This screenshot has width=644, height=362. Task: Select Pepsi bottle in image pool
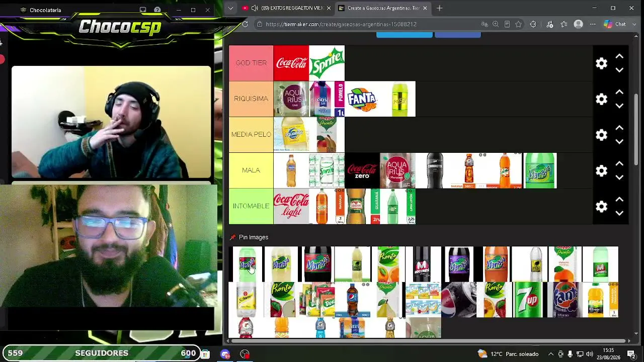coord(353,300)
